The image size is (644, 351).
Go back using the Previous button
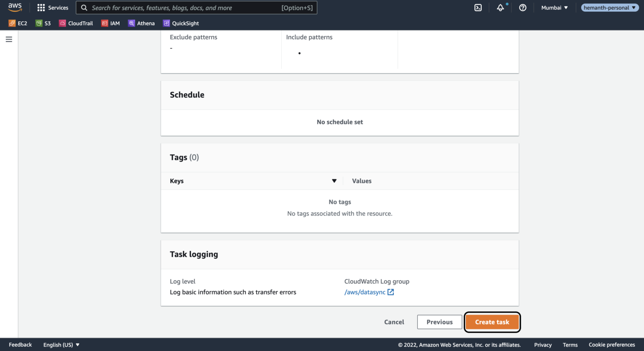(x=439, y=322)
